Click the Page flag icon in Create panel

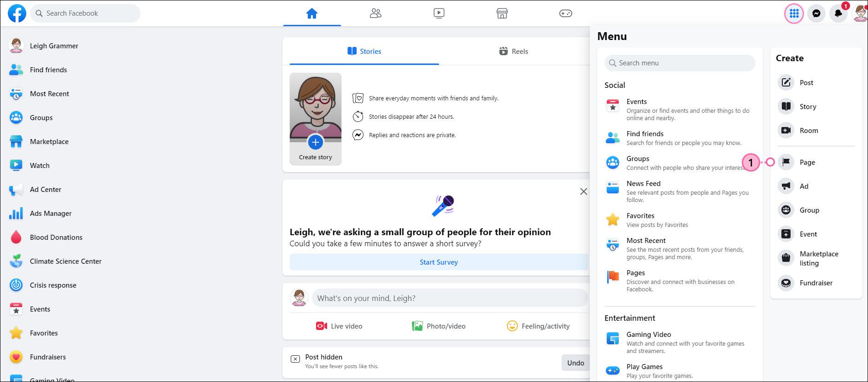(x=786, y=162)
